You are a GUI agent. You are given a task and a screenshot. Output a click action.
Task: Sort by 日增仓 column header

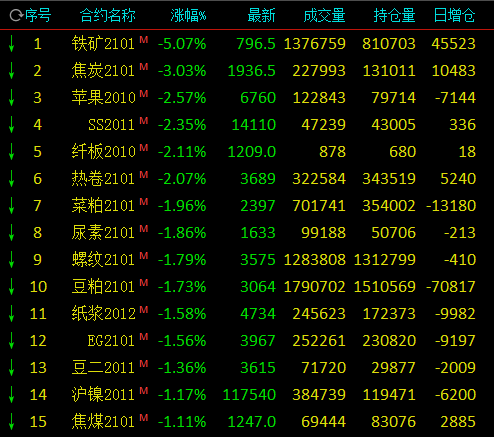(x=454, y=15)
